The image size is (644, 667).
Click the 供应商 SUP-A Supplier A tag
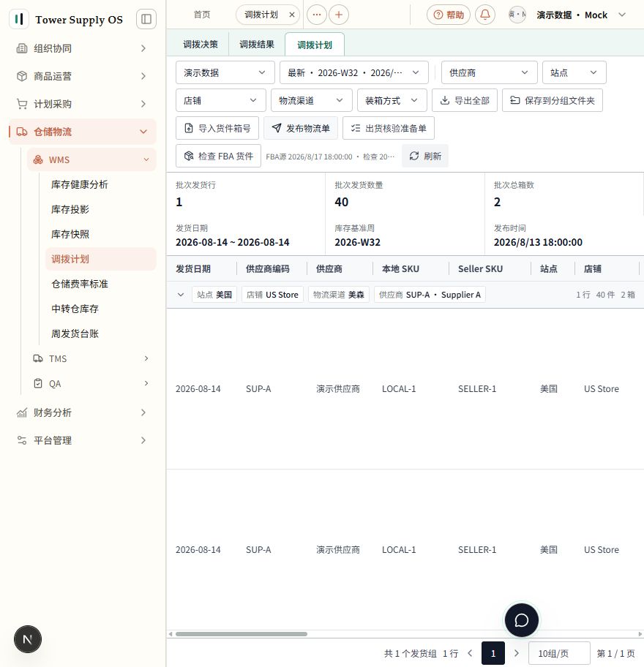point(430,294)
